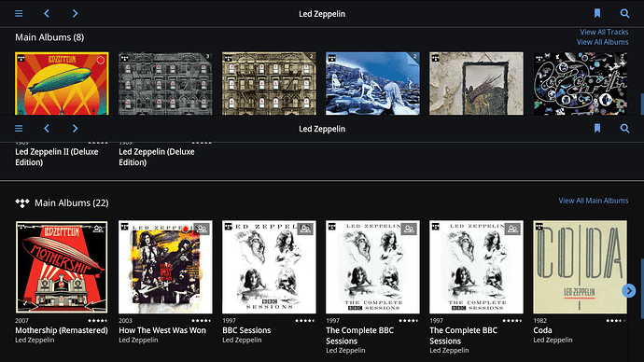Open the How The West Was Won cover
The height and width of the screenshot is (362, 644).
tap(165, 267)
